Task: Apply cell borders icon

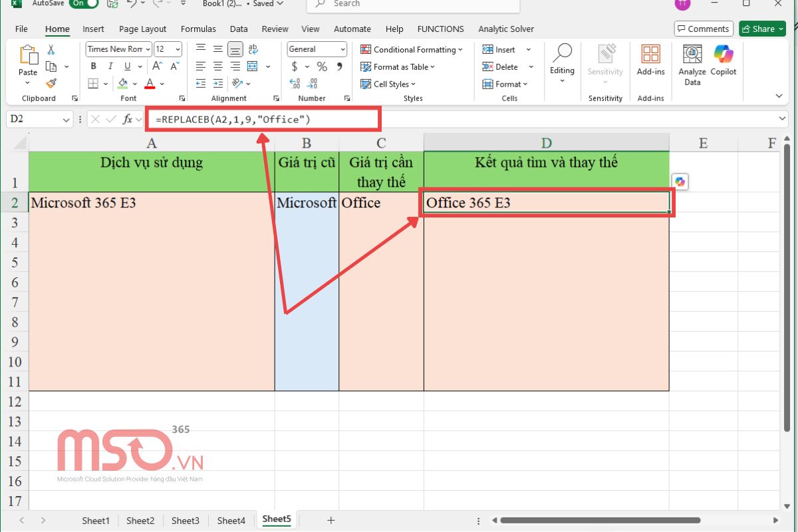Action: click(x=93, y=84)
